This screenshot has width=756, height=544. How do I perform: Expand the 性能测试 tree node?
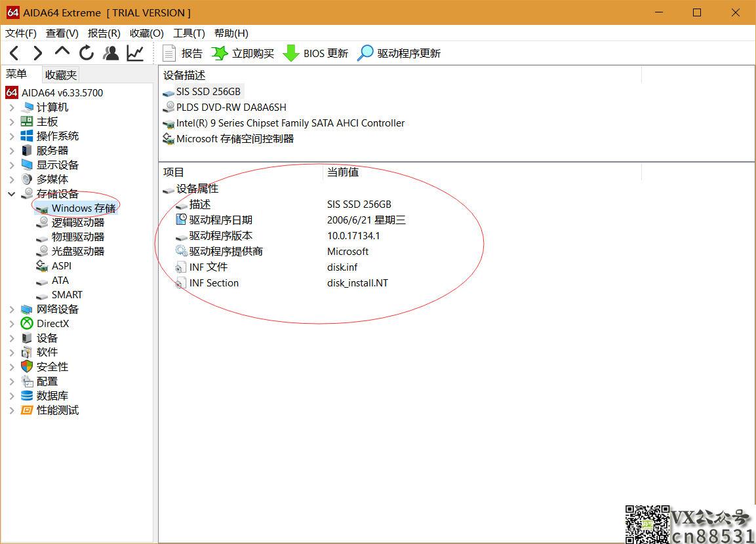pos(12,410)
